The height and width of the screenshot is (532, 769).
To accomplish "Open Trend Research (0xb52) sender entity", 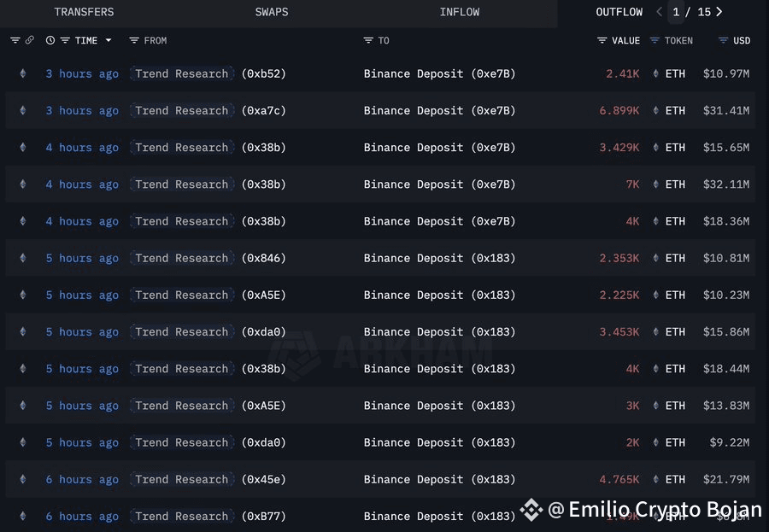I will 182,73.
